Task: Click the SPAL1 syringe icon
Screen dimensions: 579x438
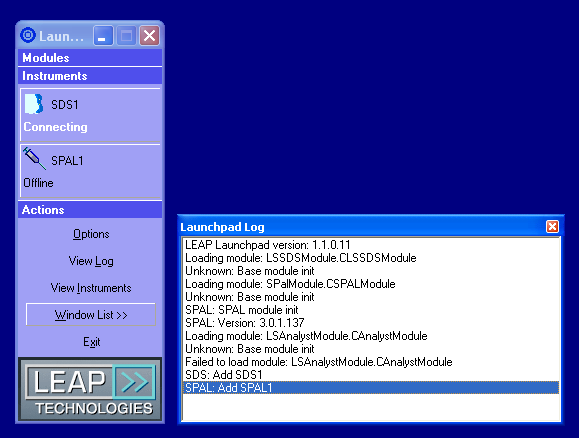Action: [35, 158]
